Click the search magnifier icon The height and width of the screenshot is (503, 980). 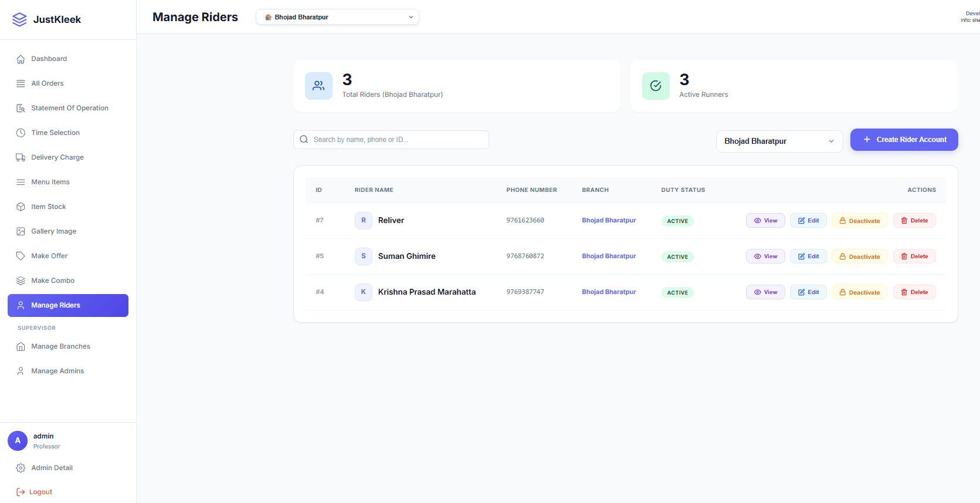304,140
